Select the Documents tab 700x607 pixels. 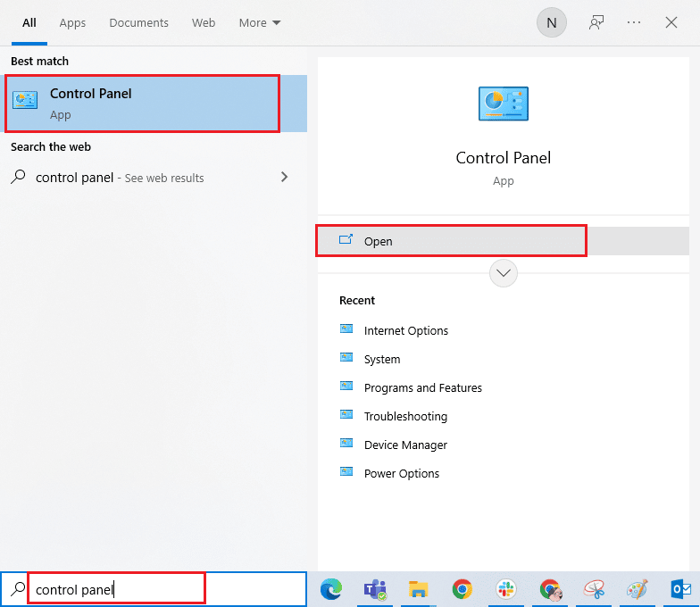pyautogui.click(x=139, y=23)
